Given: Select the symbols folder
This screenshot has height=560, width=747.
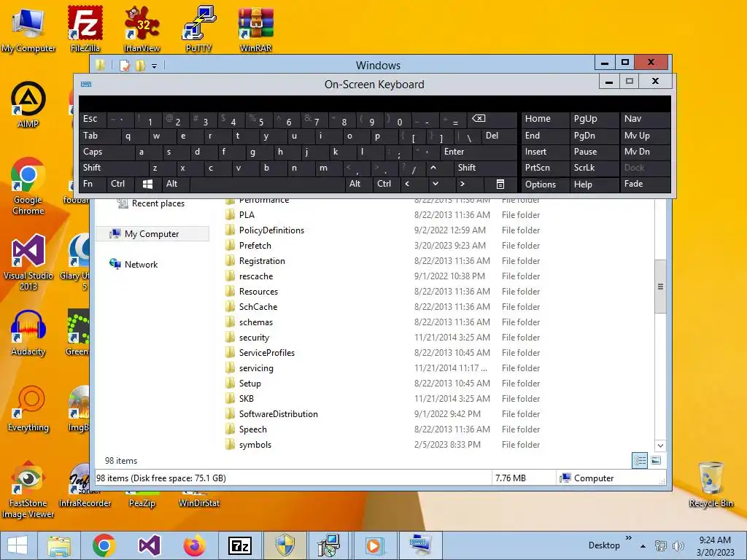Looking at the screenshot, I should tap(255, 445).
